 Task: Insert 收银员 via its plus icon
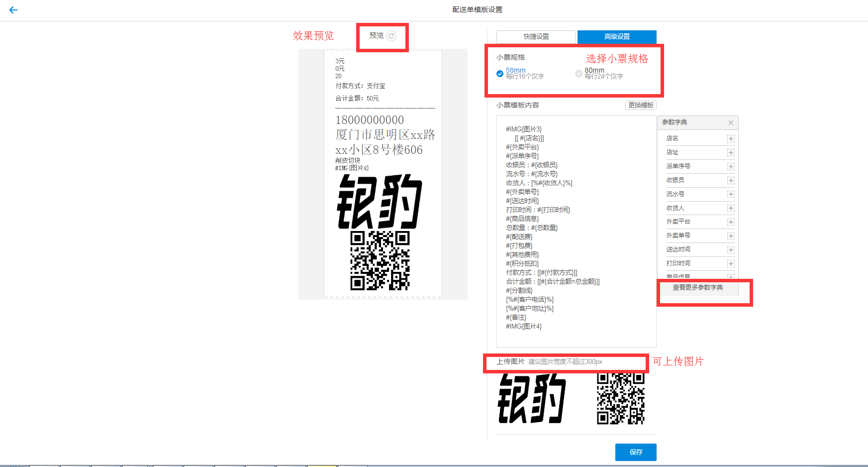pos(731,181)
